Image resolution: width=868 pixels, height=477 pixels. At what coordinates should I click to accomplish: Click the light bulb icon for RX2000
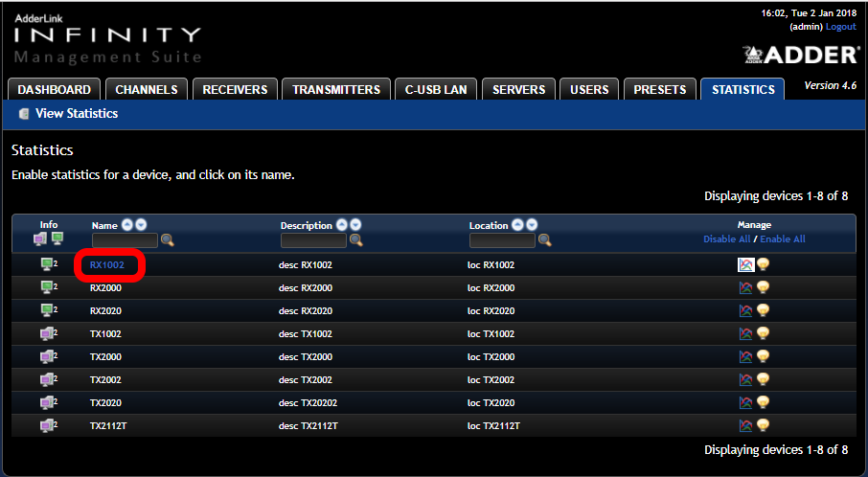[x=764, y=287]
